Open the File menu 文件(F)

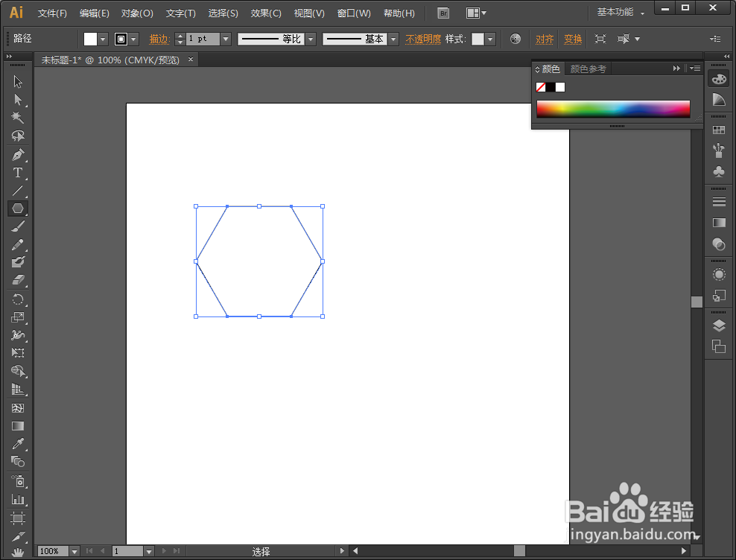point(52,13)
